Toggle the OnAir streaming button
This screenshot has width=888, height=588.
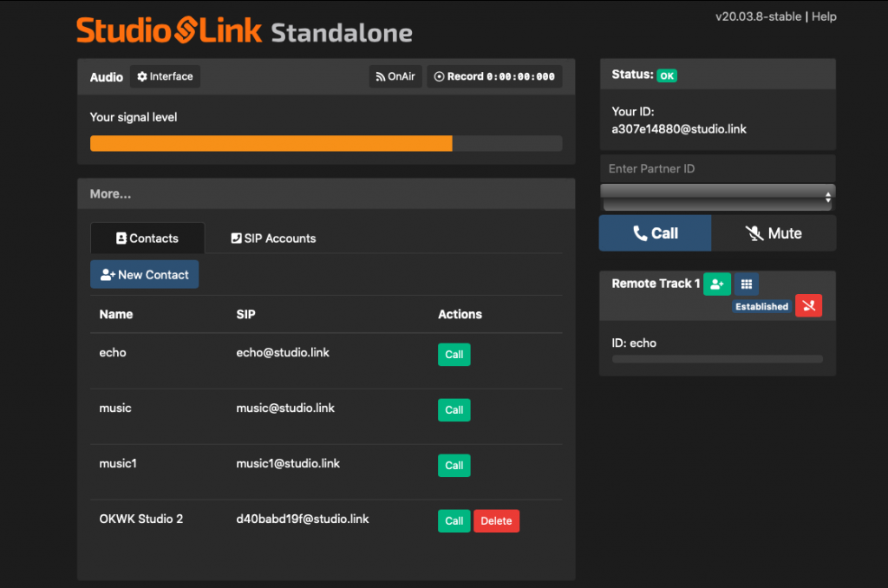[x=395, y=76]
